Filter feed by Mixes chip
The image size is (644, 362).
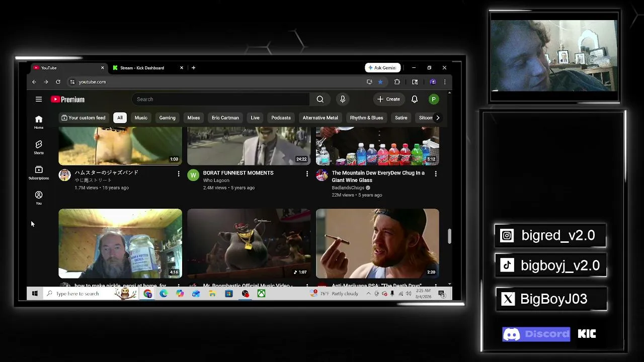click(x=194, y=118)
